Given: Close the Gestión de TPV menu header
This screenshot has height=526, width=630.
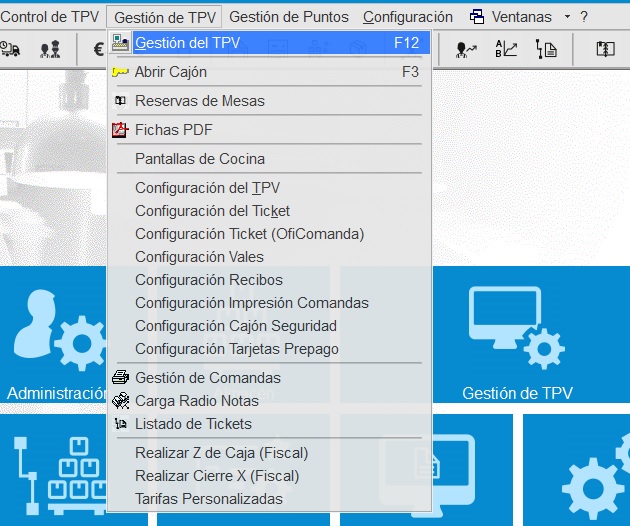Looking at the screenshot, I should click(164, 17).
